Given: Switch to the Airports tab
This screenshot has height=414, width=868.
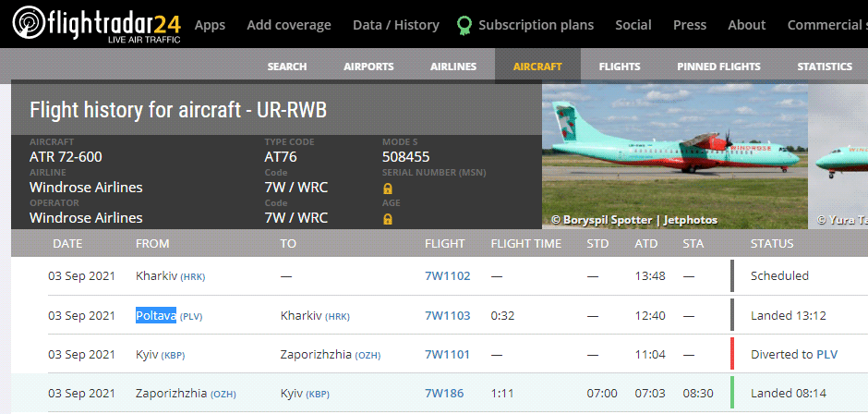Looking at the screenshot, I should tap(368, 67).
